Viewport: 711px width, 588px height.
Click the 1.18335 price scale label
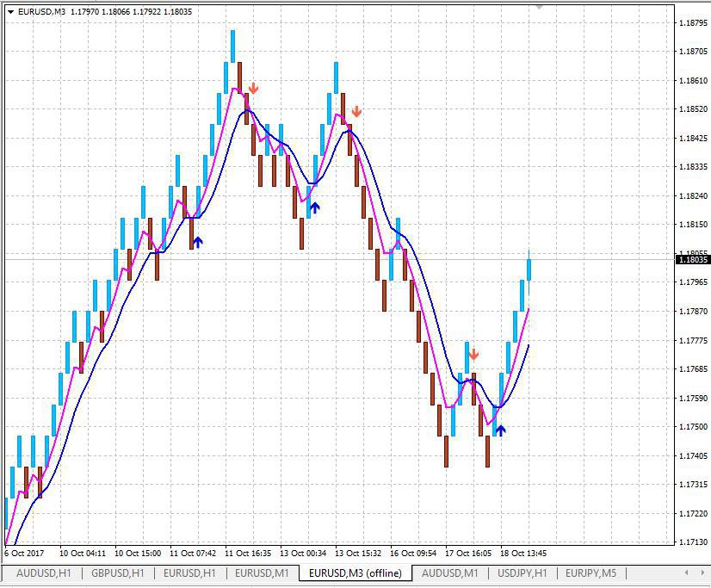(x=693, y=167)
